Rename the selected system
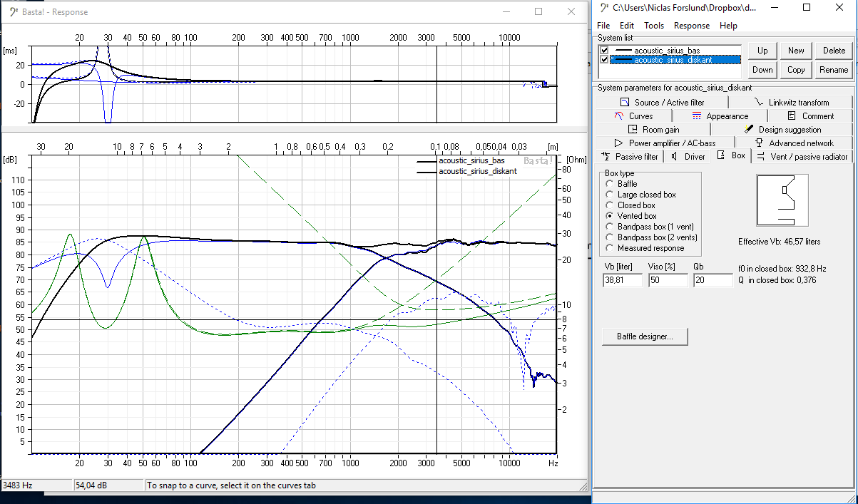 834,69
